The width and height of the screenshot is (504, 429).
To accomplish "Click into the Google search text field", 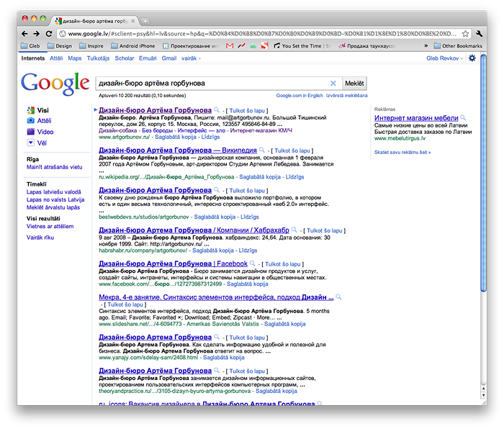I will click(x=209, y=83).
